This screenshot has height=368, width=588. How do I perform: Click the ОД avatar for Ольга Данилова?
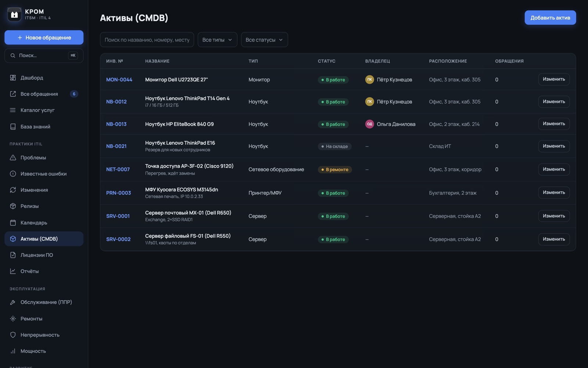(x=370, y=124)
